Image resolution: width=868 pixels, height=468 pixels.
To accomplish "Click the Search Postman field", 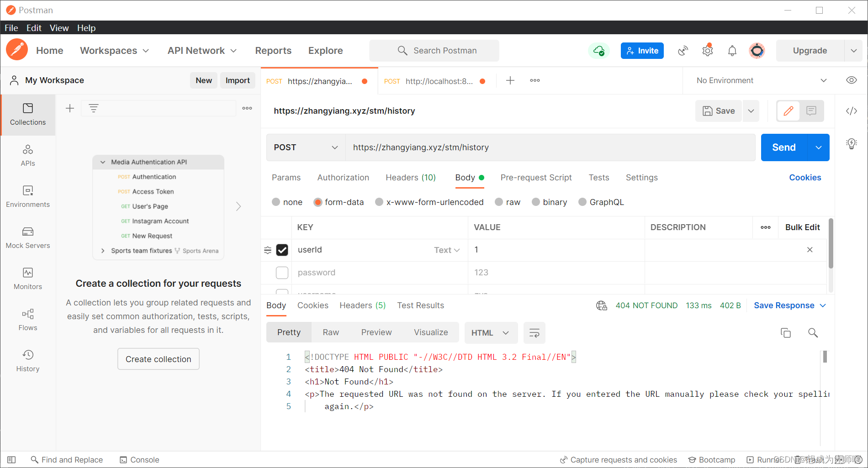I will coord(434,51).
